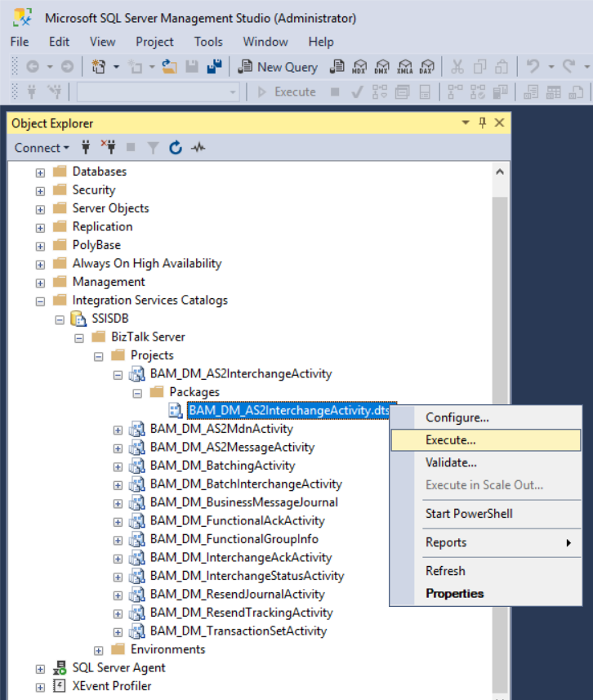The height and width of the screenshot is (700, 593).
Task: Open an XMLA query via toolbar icon
Action: 404,67
